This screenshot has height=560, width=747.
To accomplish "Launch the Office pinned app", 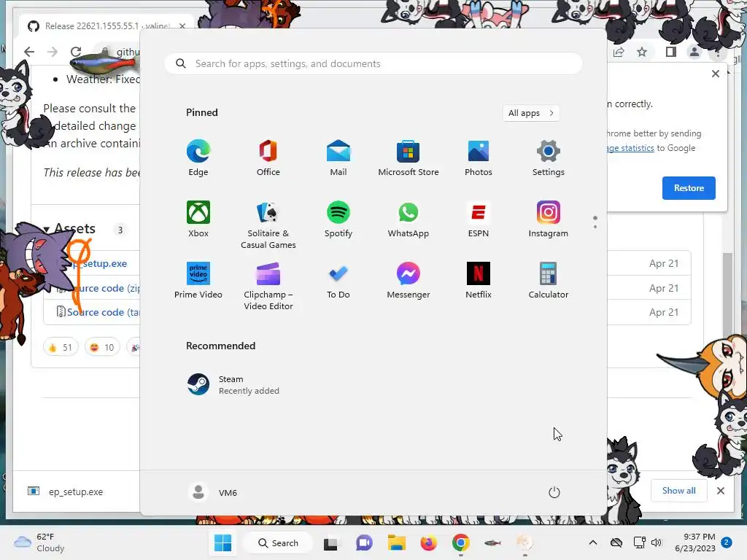I will click(268, 158).
